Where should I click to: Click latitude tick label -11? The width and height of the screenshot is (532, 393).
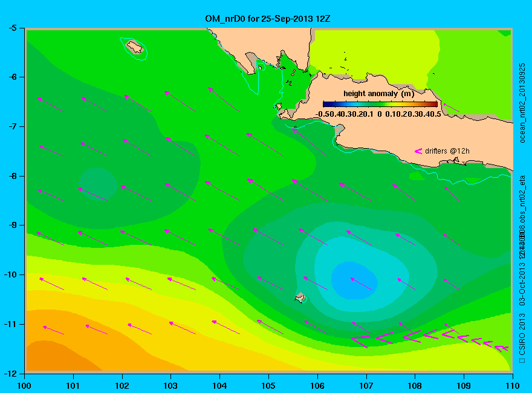[10, 324]
